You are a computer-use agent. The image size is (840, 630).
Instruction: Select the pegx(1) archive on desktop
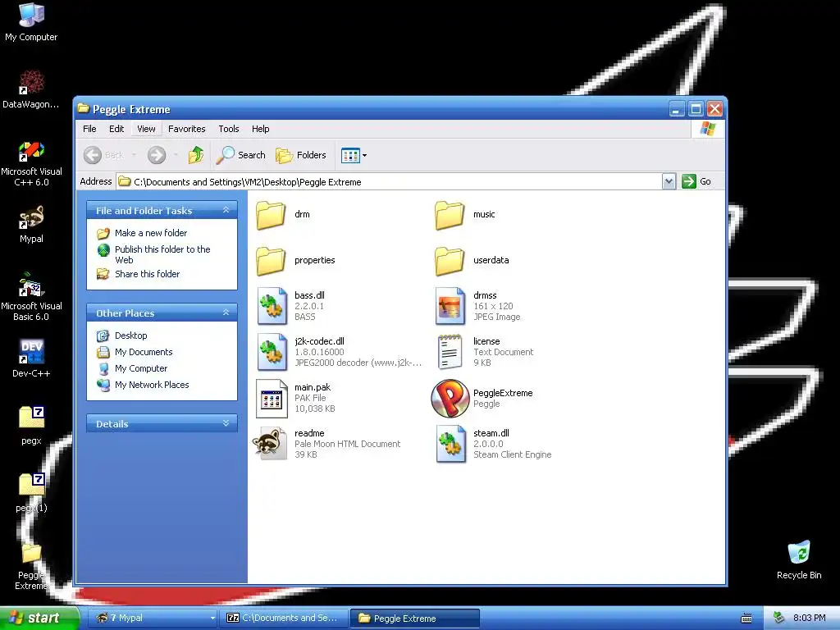click(31, 493)
